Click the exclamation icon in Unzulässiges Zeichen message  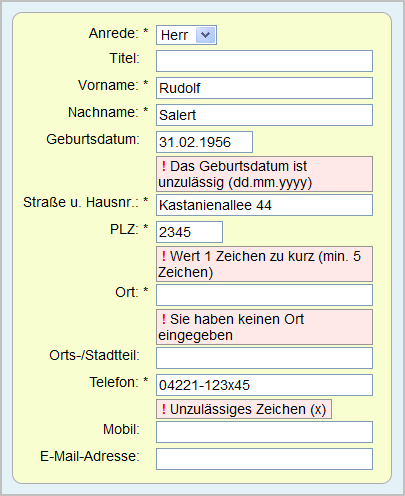coord(164,409)
